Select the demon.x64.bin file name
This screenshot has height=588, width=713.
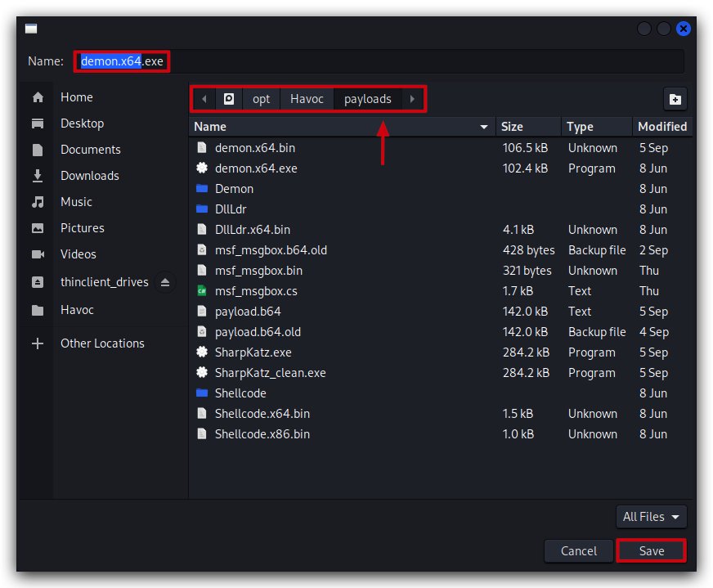tap(255, 148)
